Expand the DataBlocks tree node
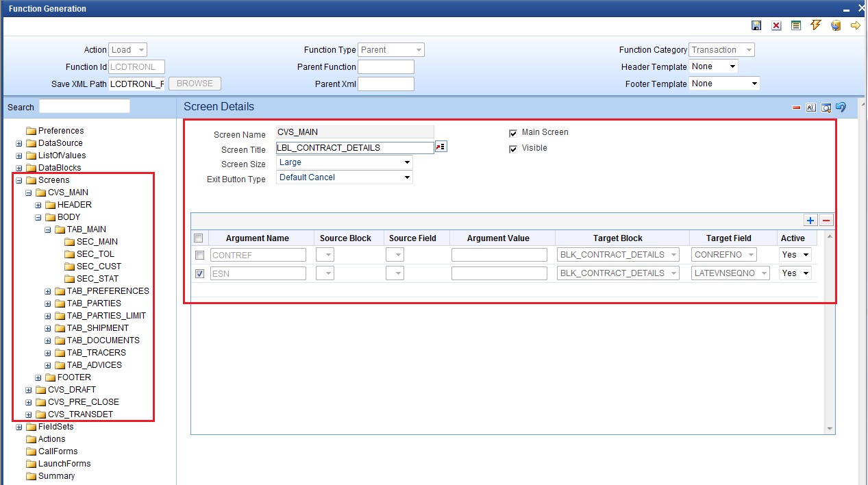 pos(19,168)
